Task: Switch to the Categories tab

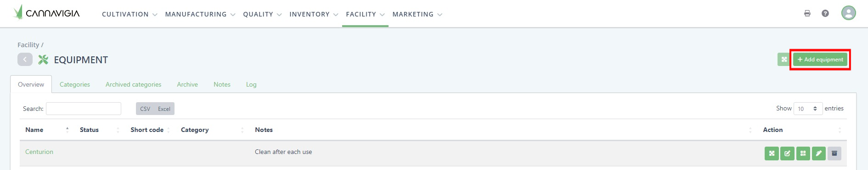Action: click(x=75, y=84)
